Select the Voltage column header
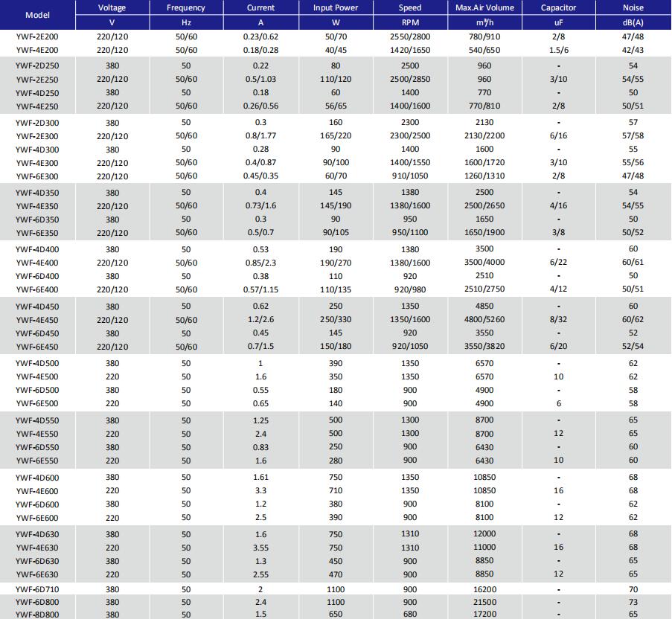The height and width of the screenshot is (619, 672). tap(112, 8)
